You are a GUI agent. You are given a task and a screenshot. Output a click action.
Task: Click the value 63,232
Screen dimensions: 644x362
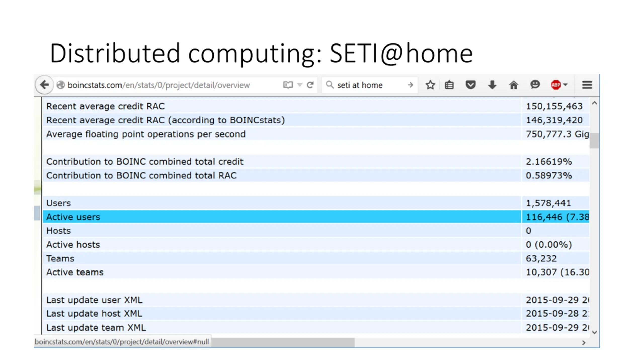pos(541,258)
